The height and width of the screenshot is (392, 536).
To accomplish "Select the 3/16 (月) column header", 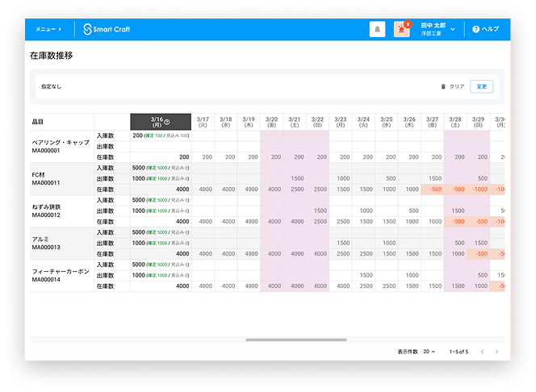I will (161, 122).
